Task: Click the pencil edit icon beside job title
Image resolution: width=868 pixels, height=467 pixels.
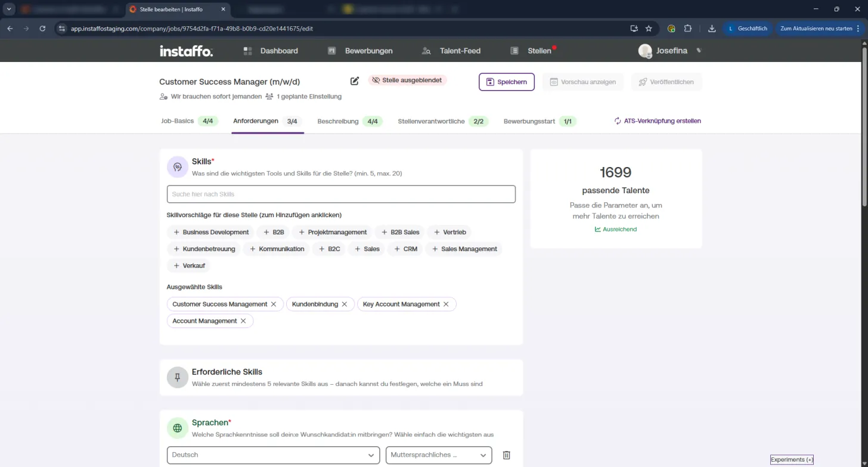Action: [x=355, y=81]
